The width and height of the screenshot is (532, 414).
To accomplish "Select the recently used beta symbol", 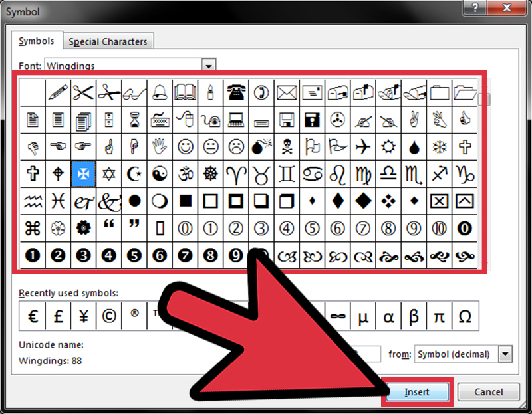I will 414,316.
